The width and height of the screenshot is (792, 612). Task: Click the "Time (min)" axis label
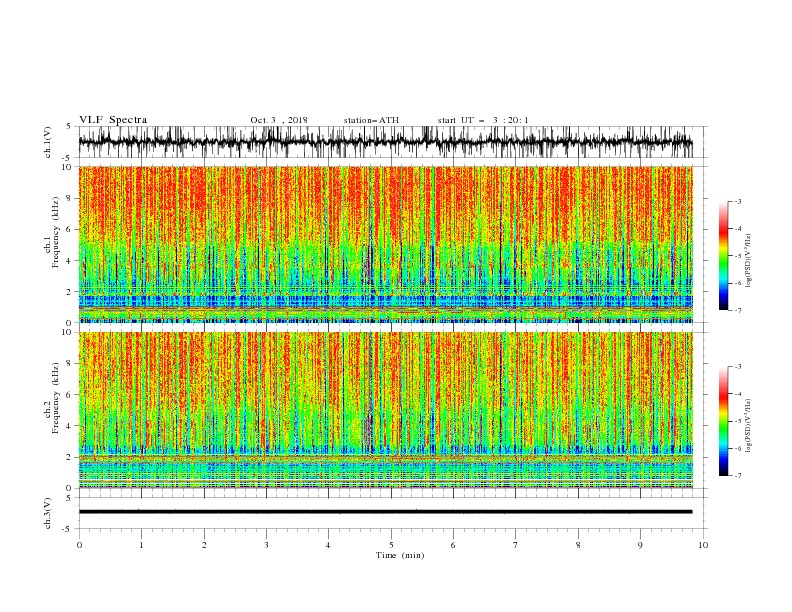(x=400, y=555)
